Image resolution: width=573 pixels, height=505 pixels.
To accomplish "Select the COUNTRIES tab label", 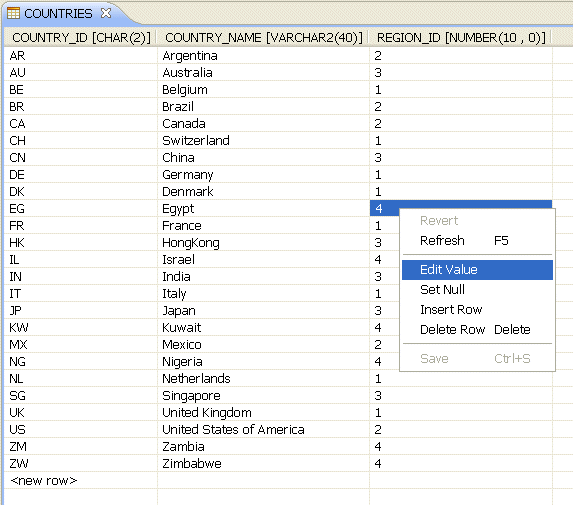I will (58, 14).
